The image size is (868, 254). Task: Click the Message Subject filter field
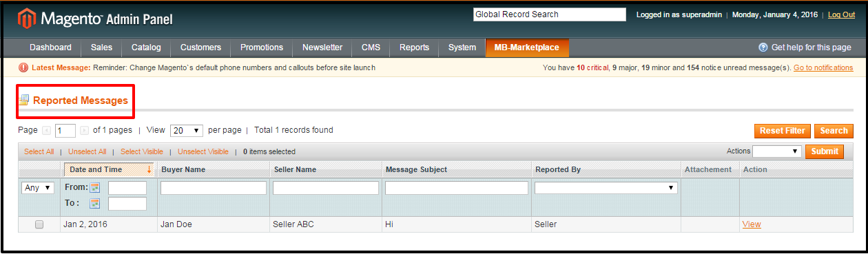(457, 188)
